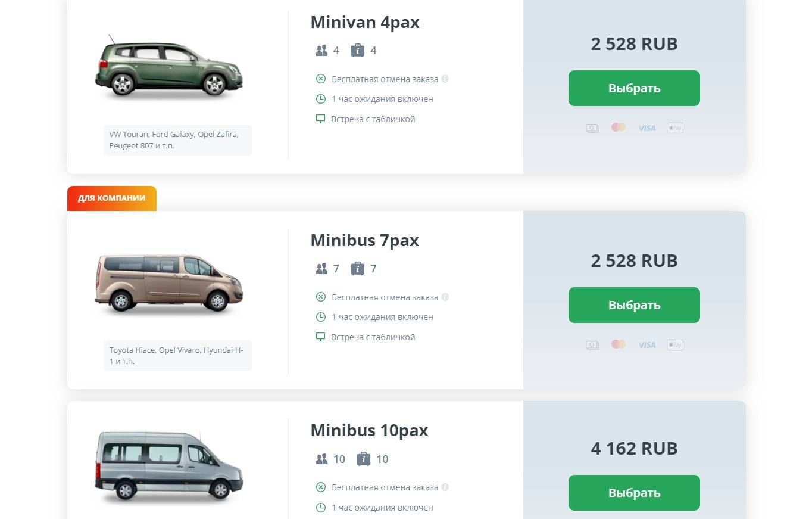Screen dimensions: 812x519
Task: Click the 'Для компании' orange badge
Action: (x=112, y=198)
